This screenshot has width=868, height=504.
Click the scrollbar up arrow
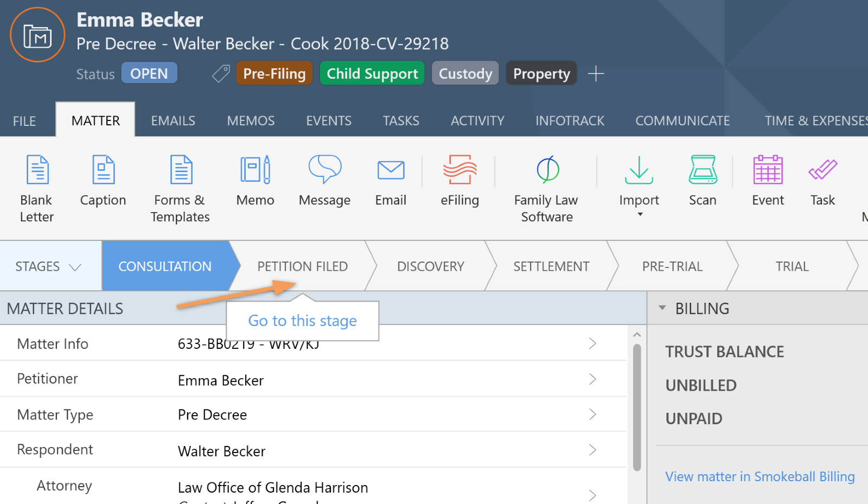click(x=637, y=335)
